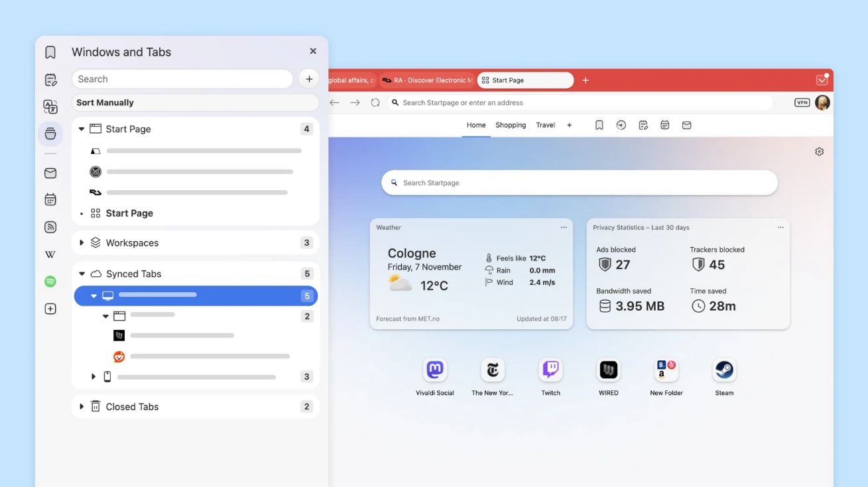This screenshot has width=868, height=487.
Task: Expand the Closed Tabs section
Action: pyautogui.click(x=82, y=406)
